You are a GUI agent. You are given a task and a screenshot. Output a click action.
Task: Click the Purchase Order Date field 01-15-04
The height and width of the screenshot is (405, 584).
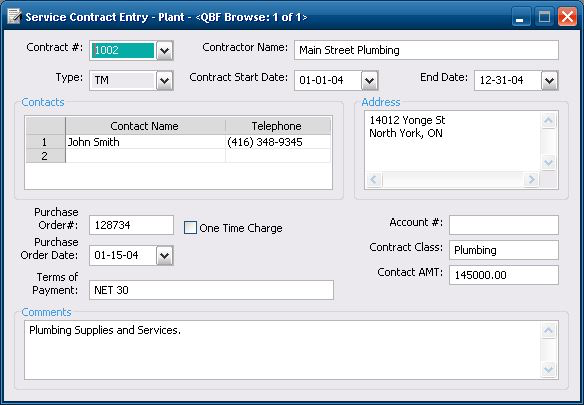pyautogui.click(x=123, y=256)
